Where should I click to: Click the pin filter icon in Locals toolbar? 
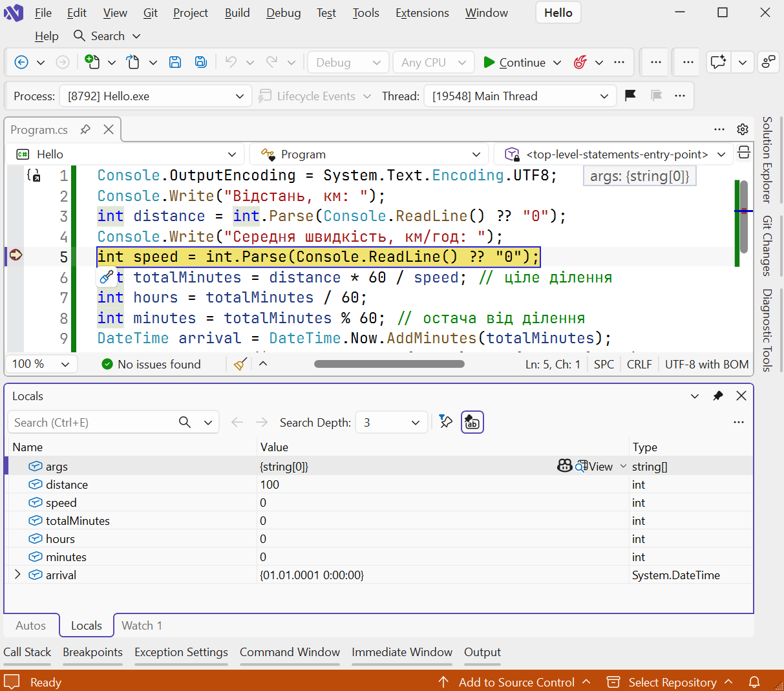coord(445,422)
